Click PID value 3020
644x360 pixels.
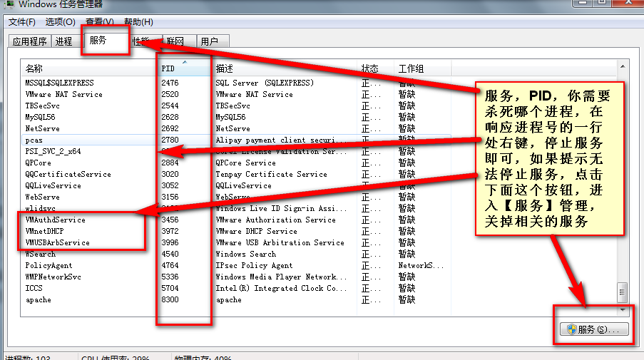[170, 175]
